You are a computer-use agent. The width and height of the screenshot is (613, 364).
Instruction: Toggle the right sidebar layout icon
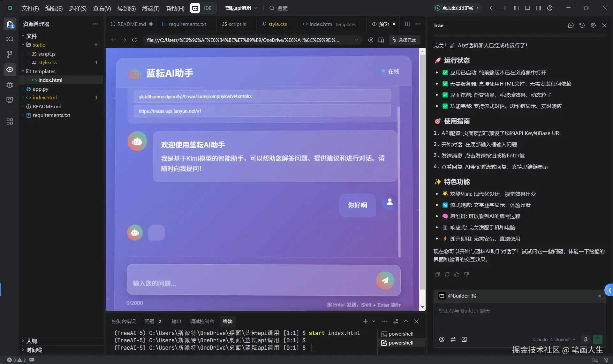coord(539,8)
